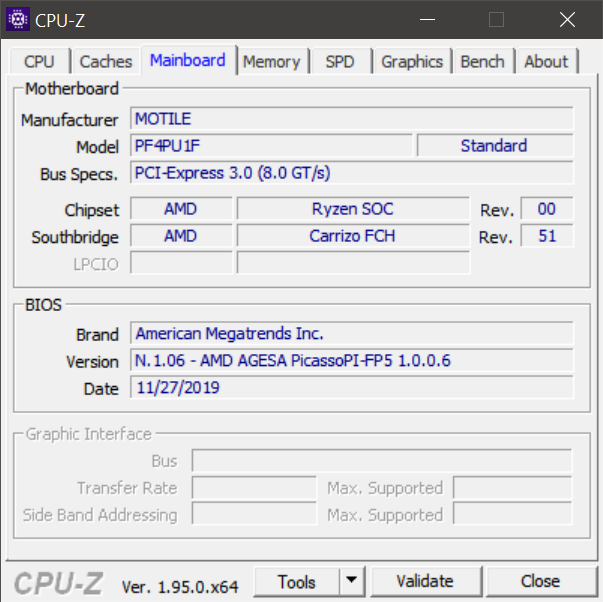Click the Southbridge Rev. value 51

pyautogui.click(x=547, y=236)
